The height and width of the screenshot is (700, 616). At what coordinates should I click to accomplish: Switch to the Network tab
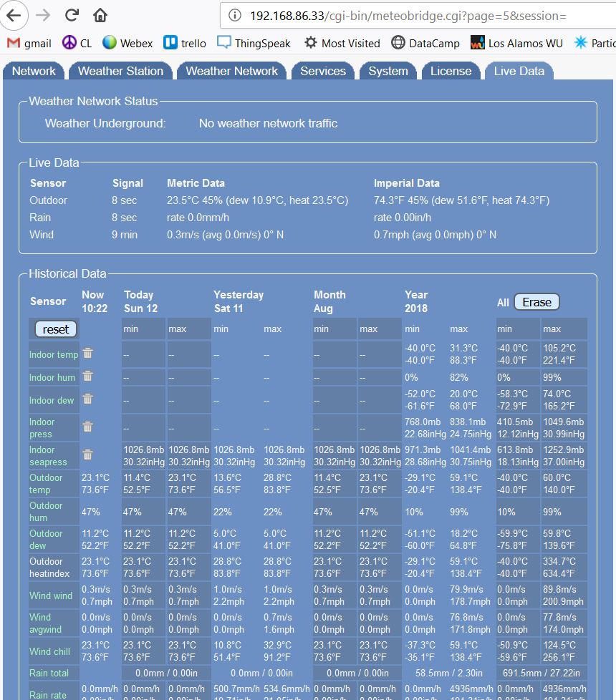(x=34, y=71)
